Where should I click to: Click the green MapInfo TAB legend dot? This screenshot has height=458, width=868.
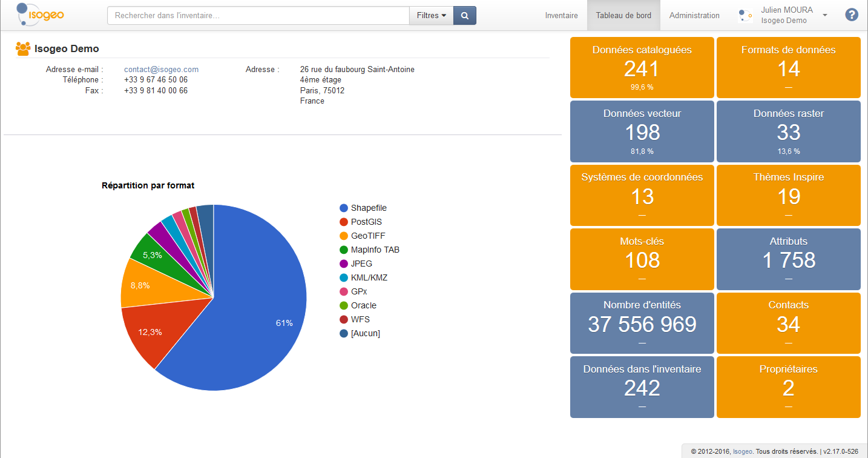(344, 250)
